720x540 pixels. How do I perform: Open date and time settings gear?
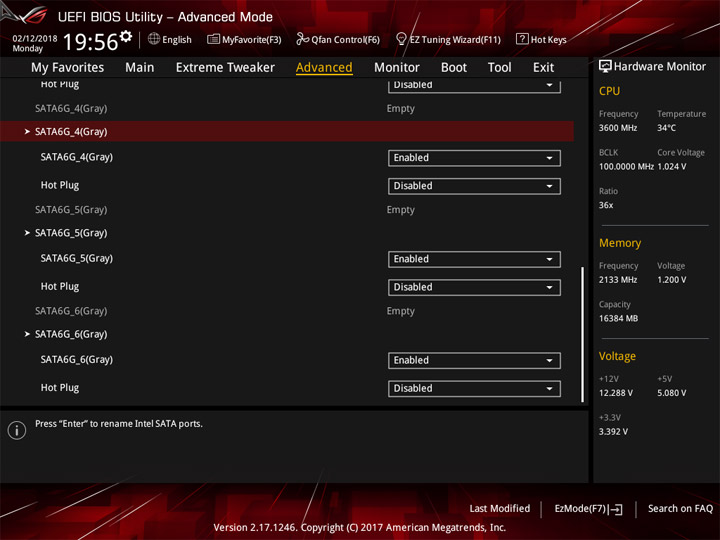[126, 36]
